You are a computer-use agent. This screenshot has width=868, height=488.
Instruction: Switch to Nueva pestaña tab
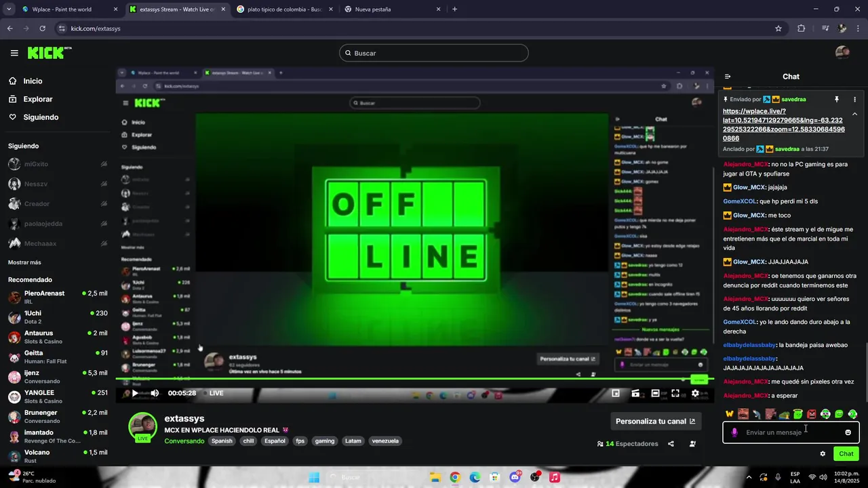click(391, 9)
